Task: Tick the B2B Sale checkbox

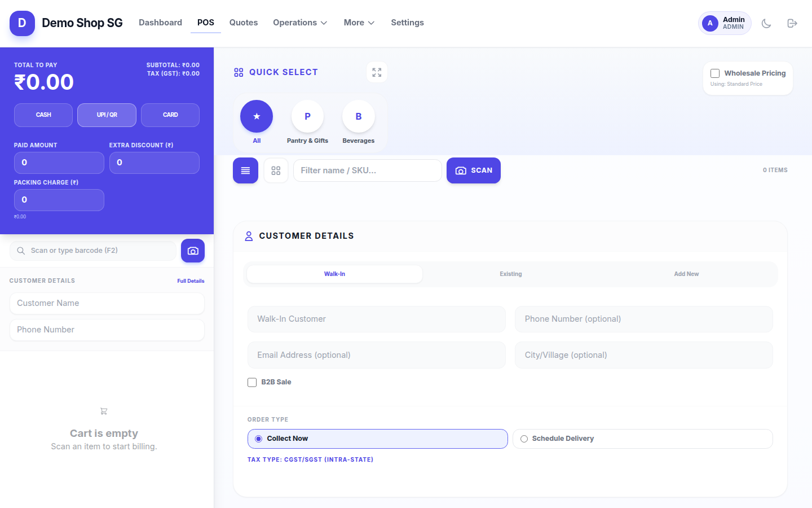Action: point(252,382)
